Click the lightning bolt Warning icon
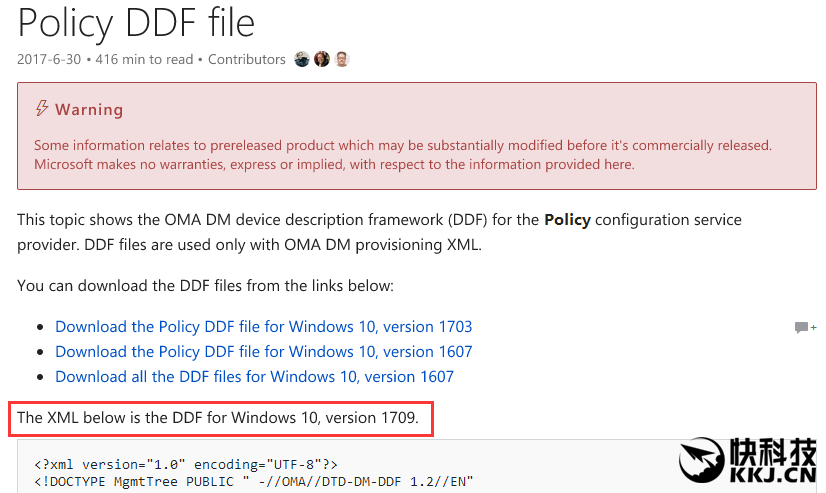This screenshot has width=826, height=493. pyautogui.click(x=42, y=108)
